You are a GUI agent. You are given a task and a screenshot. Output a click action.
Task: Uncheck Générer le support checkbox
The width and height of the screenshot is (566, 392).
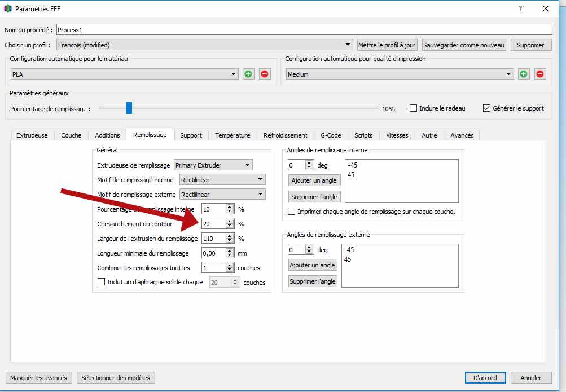[x=486, y=108]
